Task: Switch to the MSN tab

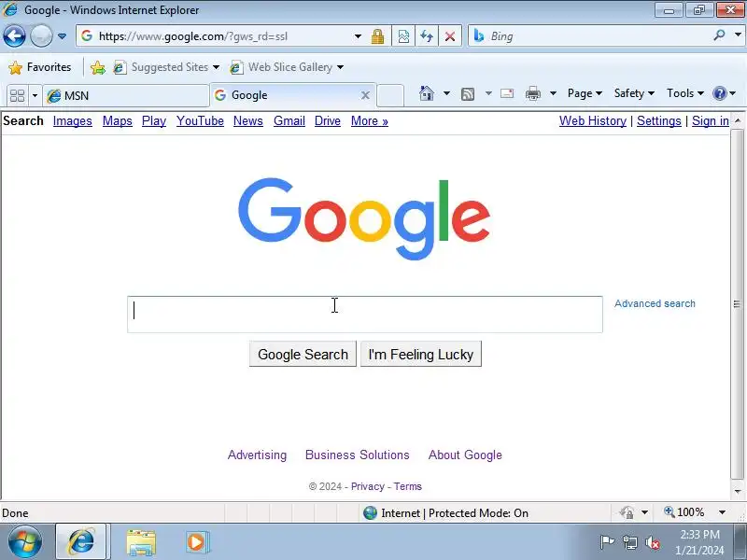Action: tap(126, 96)
